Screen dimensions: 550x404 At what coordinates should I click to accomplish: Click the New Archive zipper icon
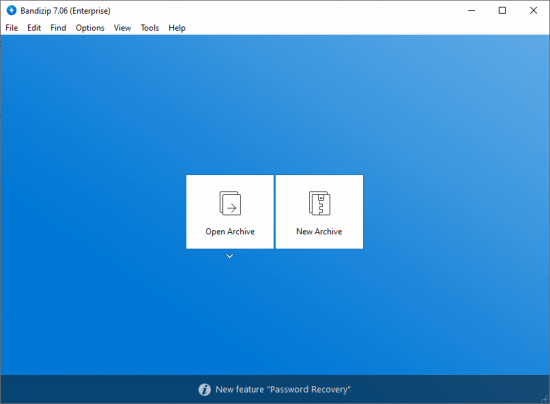(x=320, y=203)
